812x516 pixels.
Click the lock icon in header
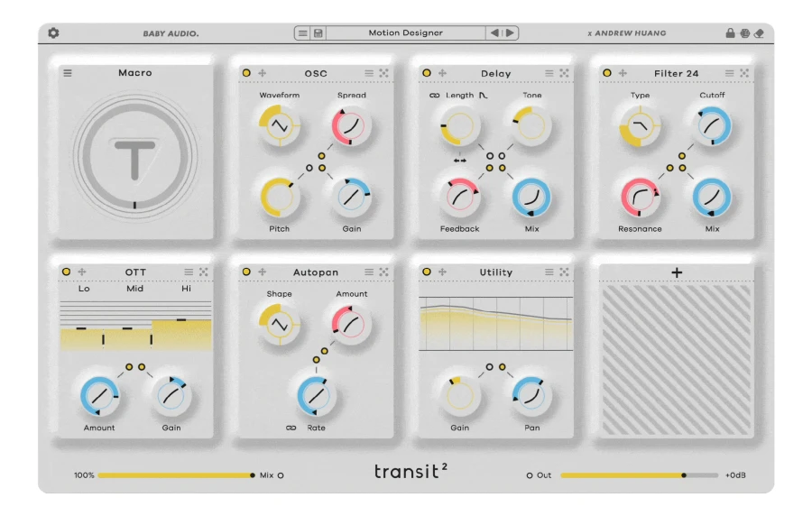(730, 33)
